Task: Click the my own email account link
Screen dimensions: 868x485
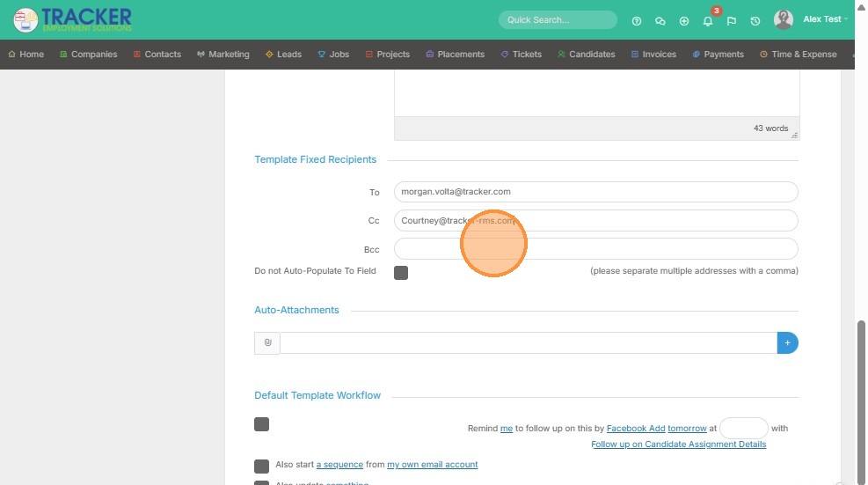Action: coord(432,465)
